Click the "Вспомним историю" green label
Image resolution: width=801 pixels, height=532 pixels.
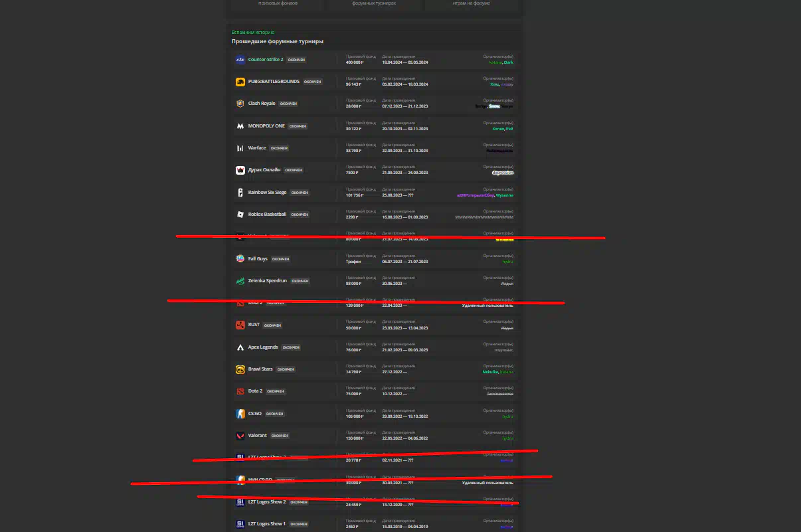click(253, 32)
